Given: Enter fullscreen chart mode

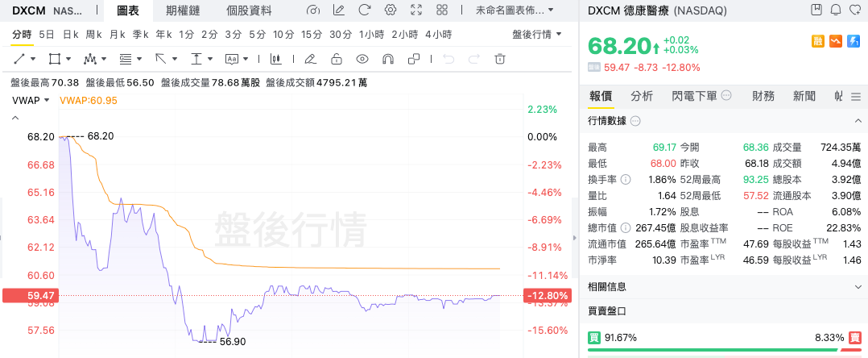Looking at the screenshot, I should tap(416, 10).
